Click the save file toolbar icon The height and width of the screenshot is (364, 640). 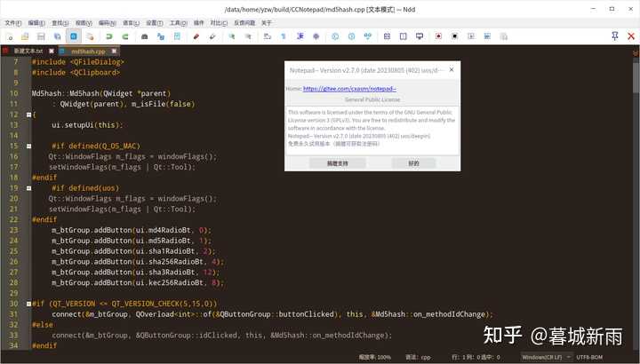pos(41,36)
